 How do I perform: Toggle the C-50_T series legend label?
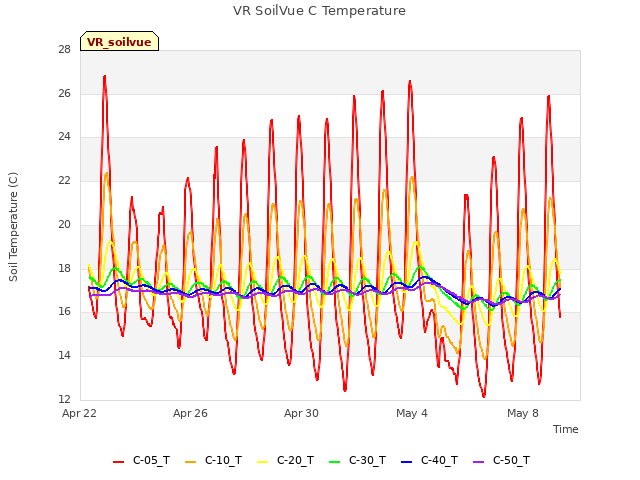[x=511, y=460]
